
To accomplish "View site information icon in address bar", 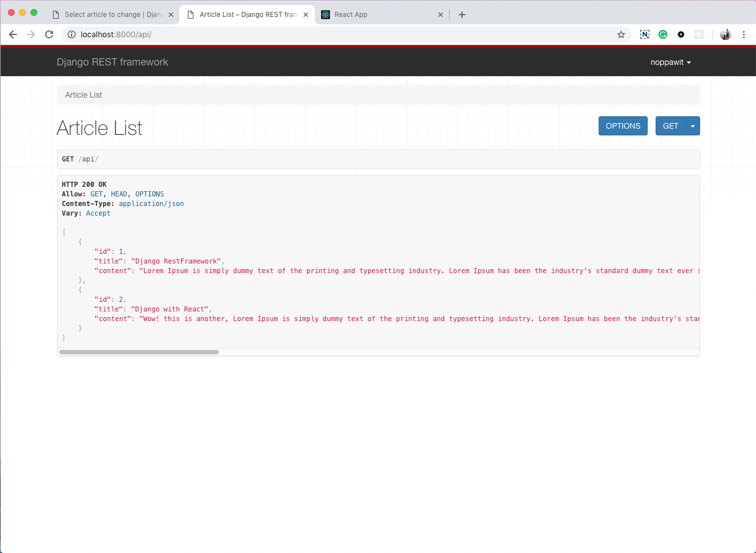I will 72,34.
